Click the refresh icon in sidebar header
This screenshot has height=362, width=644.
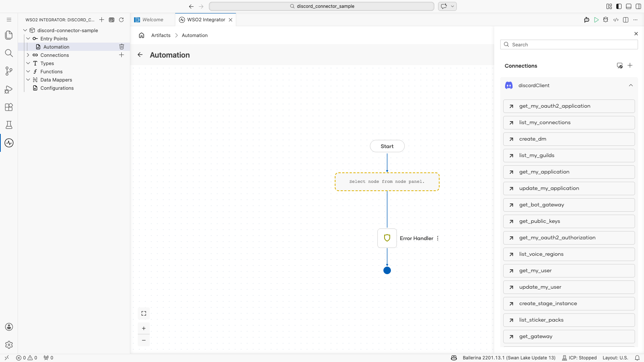tap(121, 20)
